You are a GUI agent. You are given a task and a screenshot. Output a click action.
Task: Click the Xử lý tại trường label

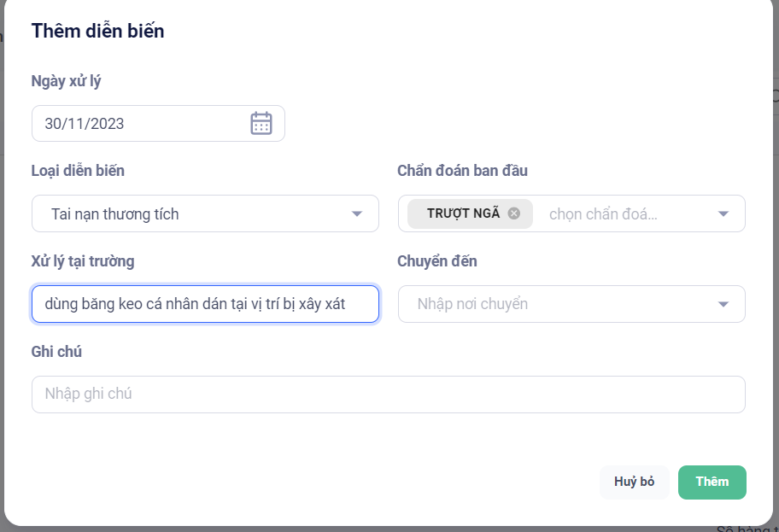click(83, 260)
